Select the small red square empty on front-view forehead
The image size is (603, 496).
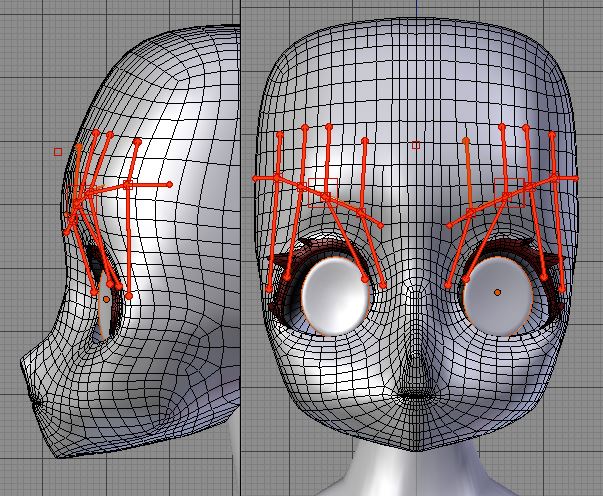[416, 145]
